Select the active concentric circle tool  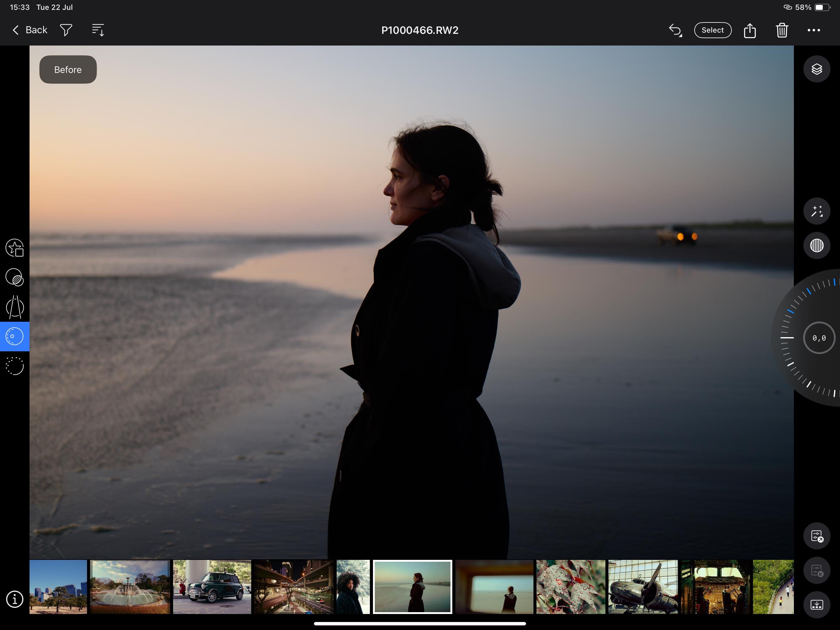15,336
